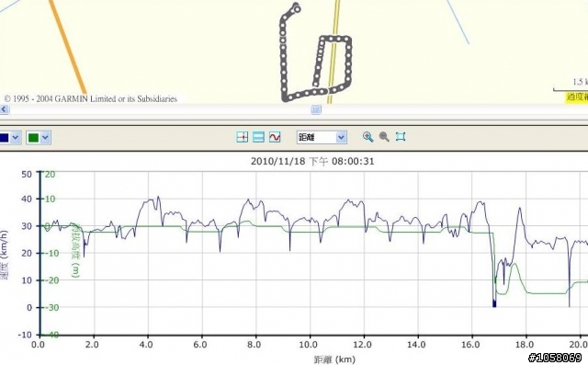This screenshot has width=588, height=365.
Task: Click the horizontal bands chart mode icon
Action: pos(258,137)
